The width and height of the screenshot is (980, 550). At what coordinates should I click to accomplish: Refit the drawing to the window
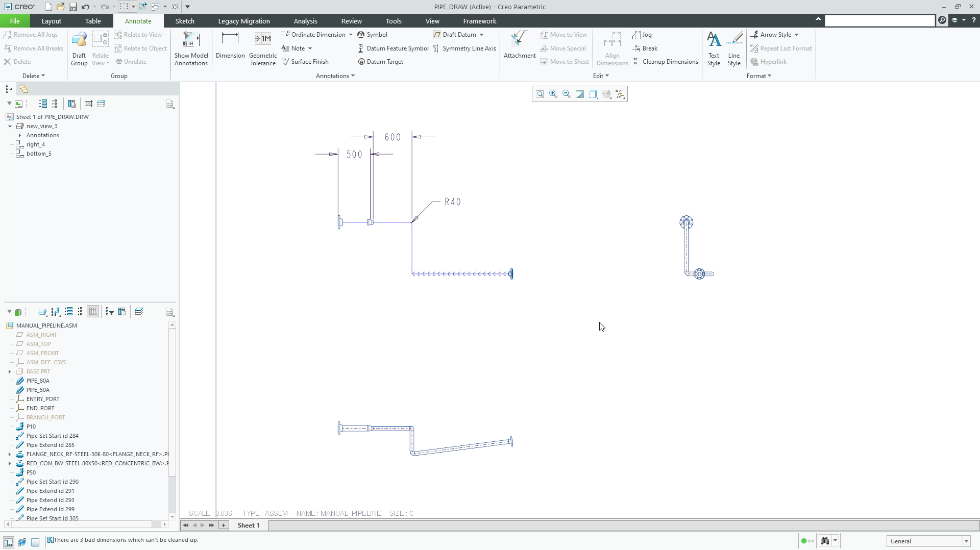(540, 94)
